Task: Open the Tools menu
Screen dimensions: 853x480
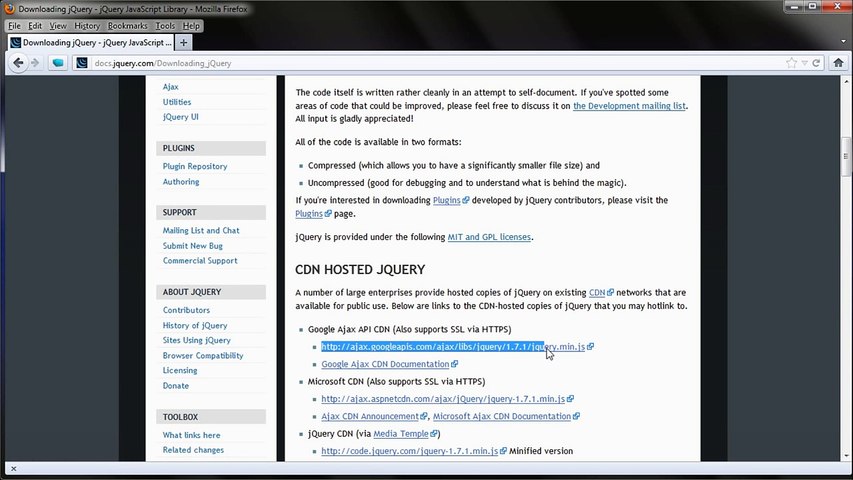Action: [x=165, y=26]
